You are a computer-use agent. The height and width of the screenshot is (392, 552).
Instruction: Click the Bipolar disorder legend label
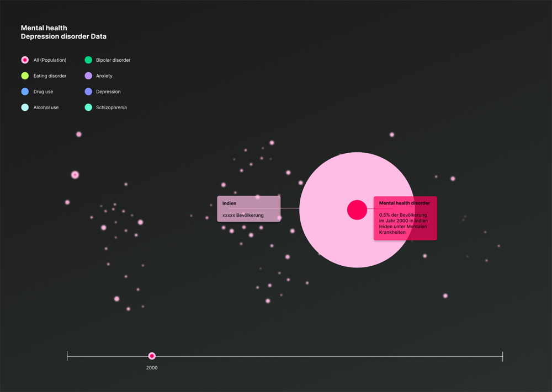pyautogui.click(x=113, y=60)
